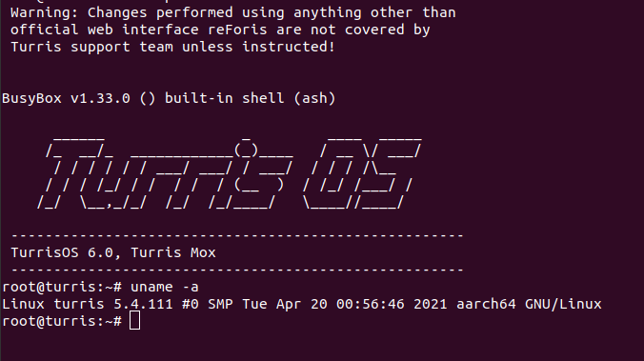
Task: Click the year '2021' in uname output
Action: [x=431, y=304]
